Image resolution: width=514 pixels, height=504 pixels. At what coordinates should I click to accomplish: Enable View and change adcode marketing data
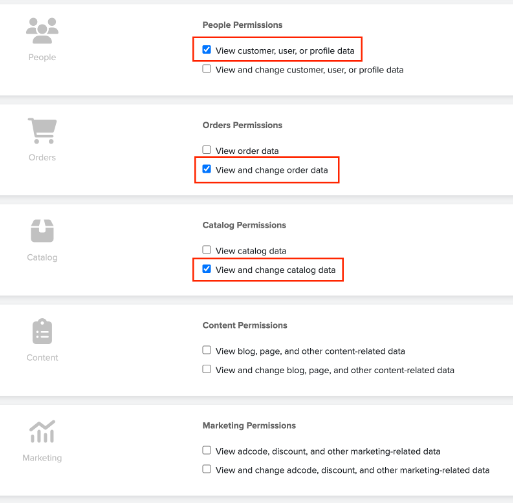[x=207, y=469]
